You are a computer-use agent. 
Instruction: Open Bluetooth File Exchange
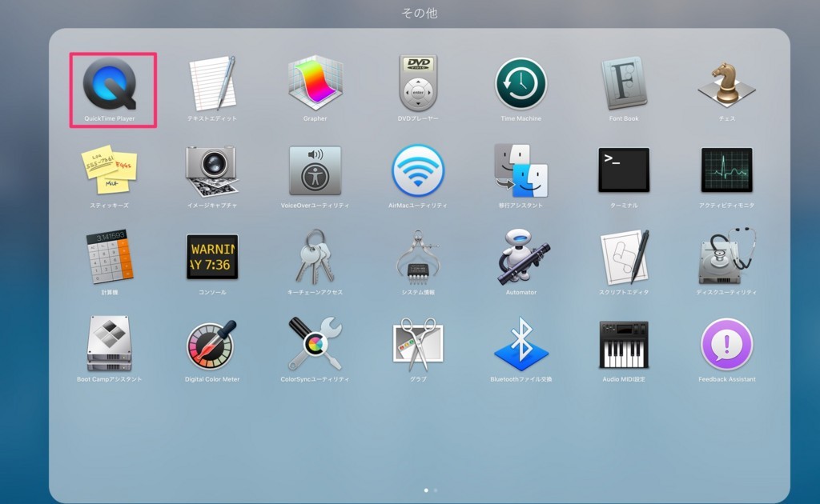coord(521,343)
